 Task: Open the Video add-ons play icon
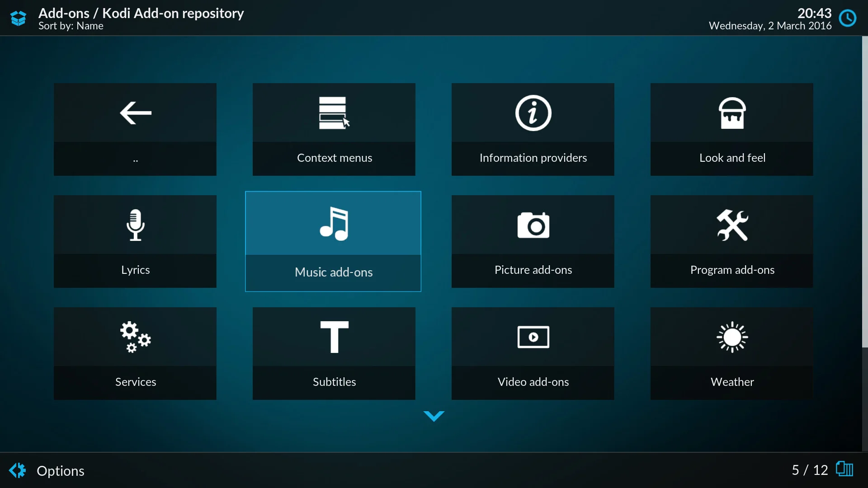pos(533,337)
